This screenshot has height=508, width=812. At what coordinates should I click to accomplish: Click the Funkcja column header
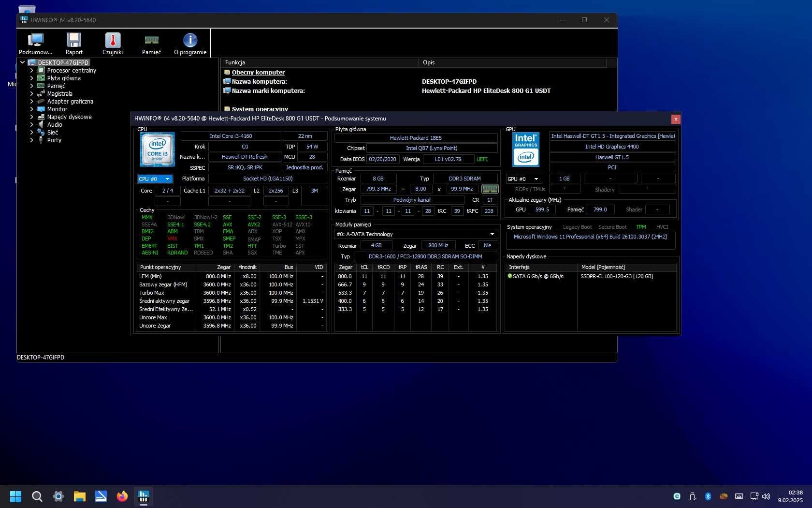pos(319,62)
